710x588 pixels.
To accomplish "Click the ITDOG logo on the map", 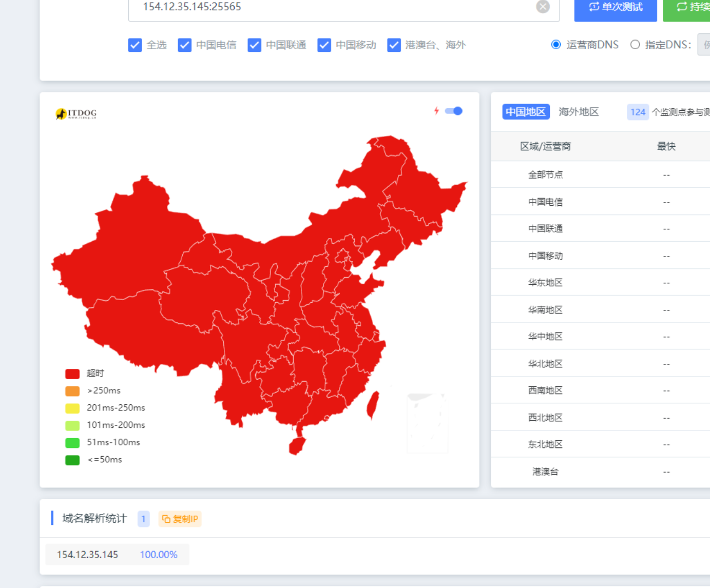I will (x=76, y=113).
